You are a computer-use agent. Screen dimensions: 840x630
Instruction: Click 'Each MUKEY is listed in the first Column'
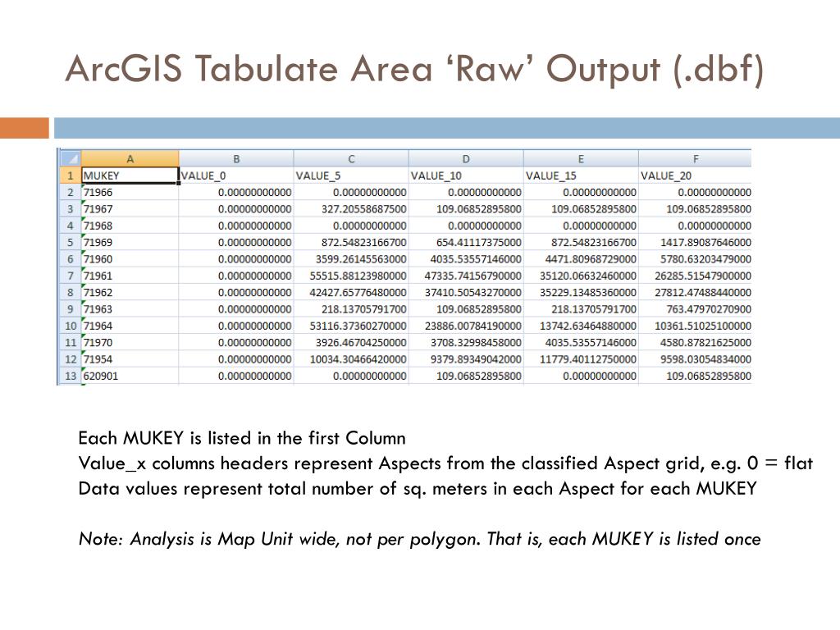point(242,438)
